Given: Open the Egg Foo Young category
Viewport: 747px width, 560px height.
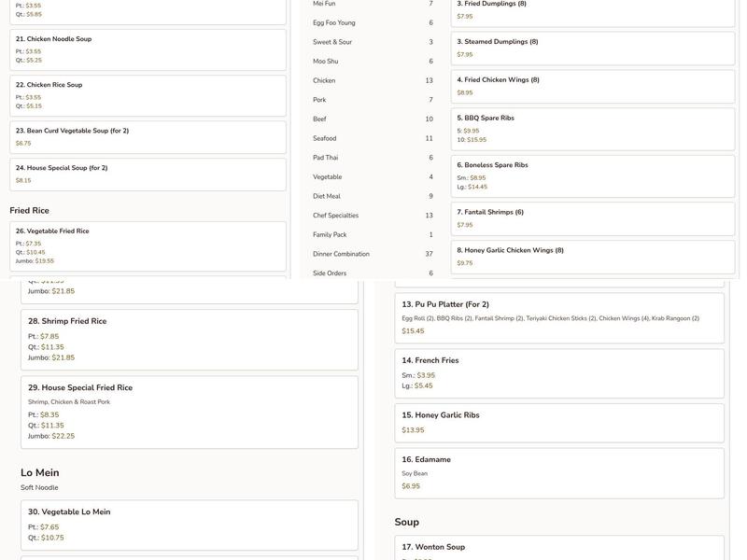Looking at the screenshot, I should 334,22.
